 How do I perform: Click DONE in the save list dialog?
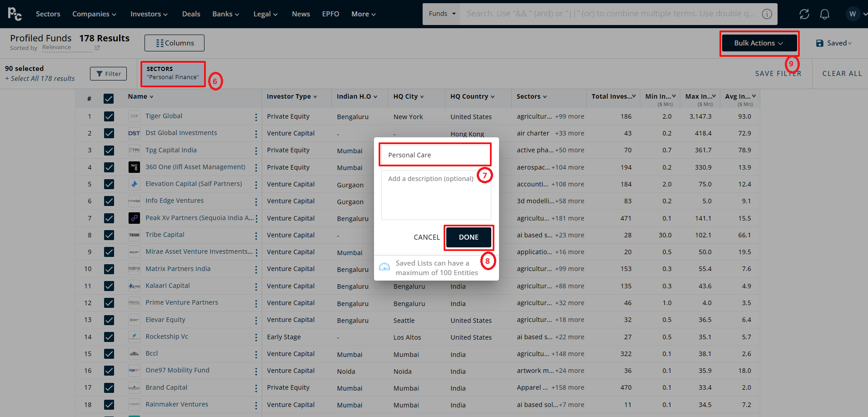click(469, 237)
